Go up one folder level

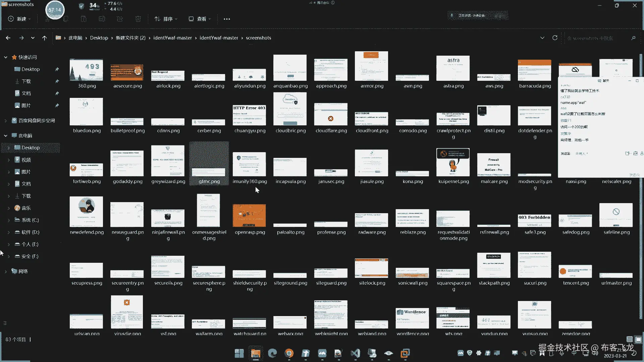point(44,38)
